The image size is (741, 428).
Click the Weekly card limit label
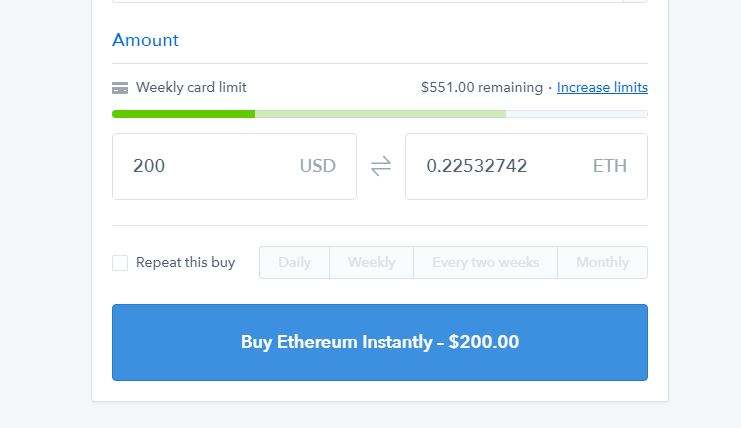coord(191,87)
